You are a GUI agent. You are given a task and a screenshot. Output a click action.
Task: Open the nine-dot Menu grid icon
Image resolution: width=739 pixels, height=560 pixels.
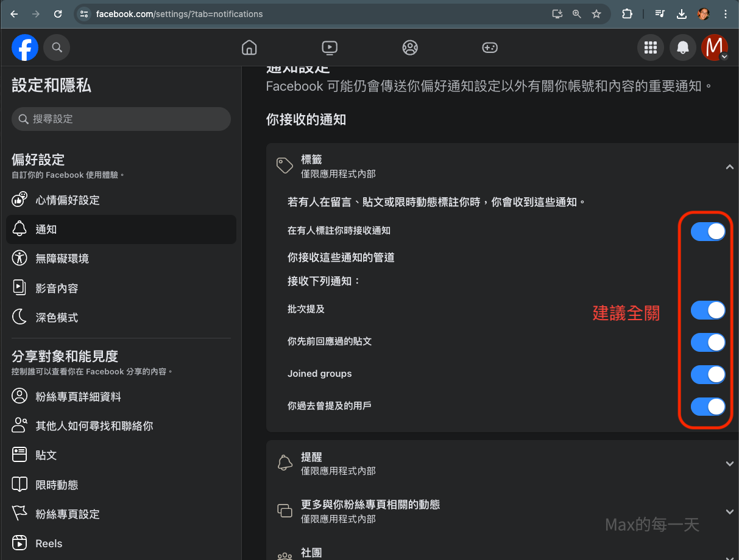click(x=651, y=47)
